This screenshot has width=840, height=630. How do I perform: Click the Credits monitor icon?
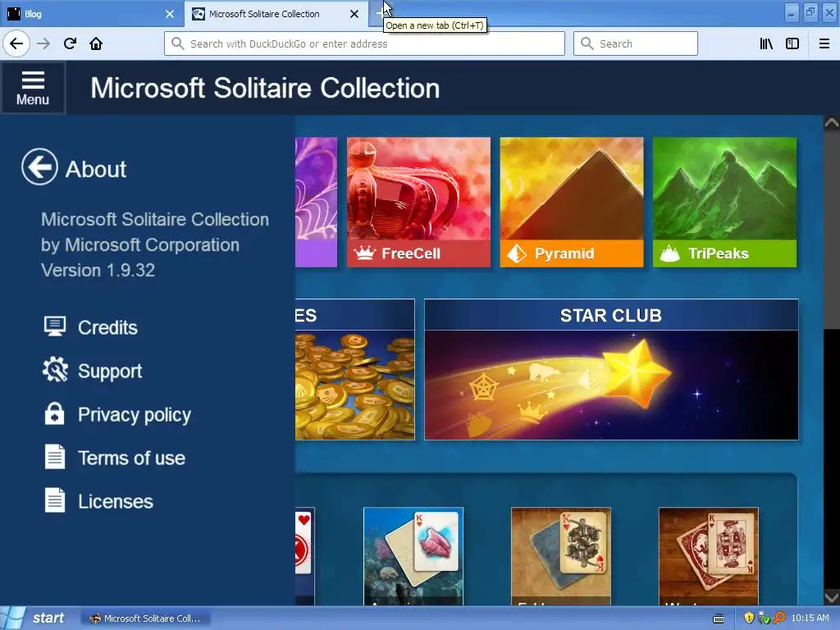point(55,326)
